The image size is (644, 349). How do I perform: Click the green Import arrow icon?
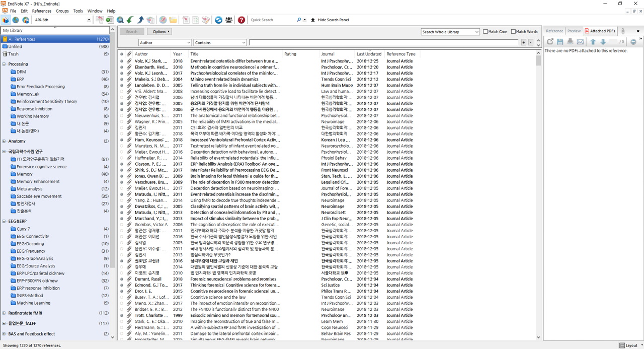[x=130, y=20]
